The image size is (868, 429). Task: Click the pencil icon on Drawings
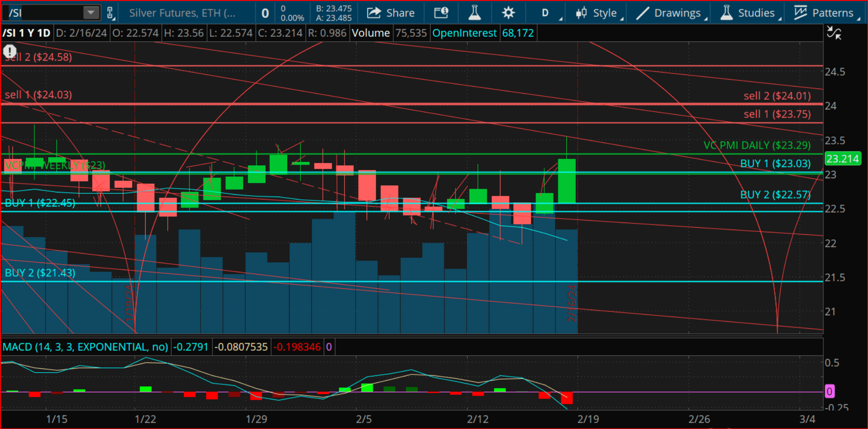pos(642,13)
